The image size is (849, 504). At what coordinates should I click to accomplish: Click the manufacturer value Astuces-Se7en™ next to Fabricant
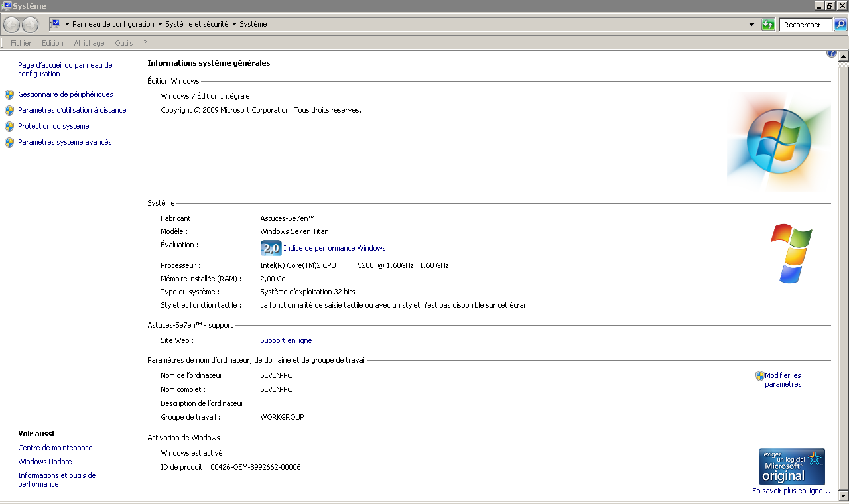[287, 218]
